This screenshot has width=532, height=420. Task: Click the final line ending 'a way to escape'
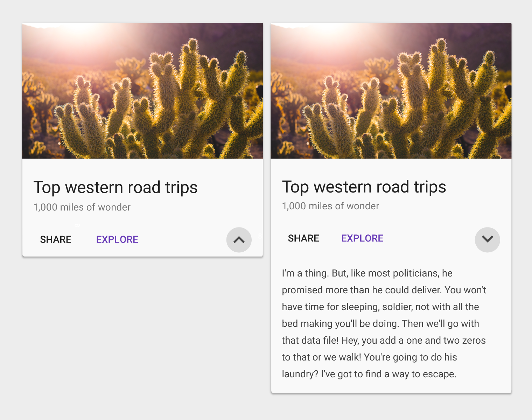369,374
